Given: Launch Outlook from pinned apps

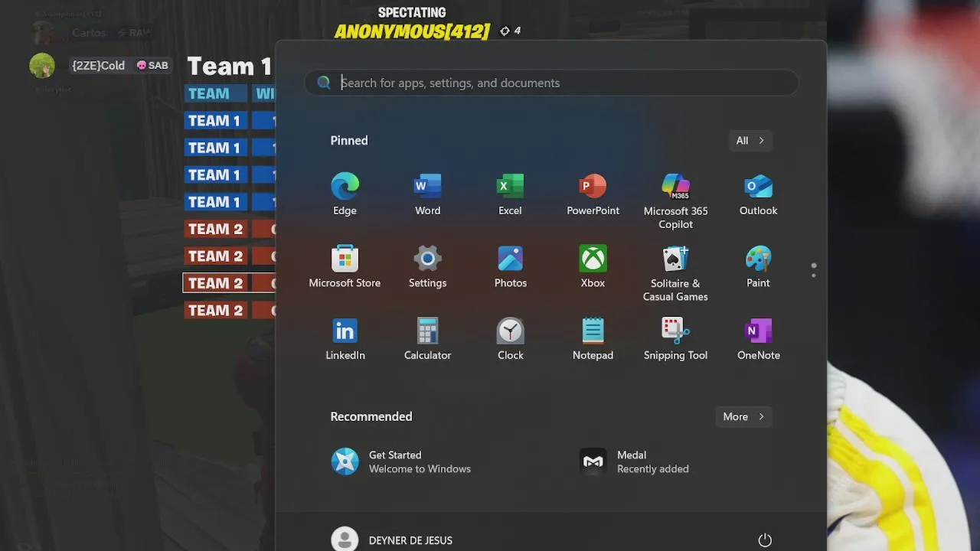Looking at the screenshot, I should click(758, 194).
